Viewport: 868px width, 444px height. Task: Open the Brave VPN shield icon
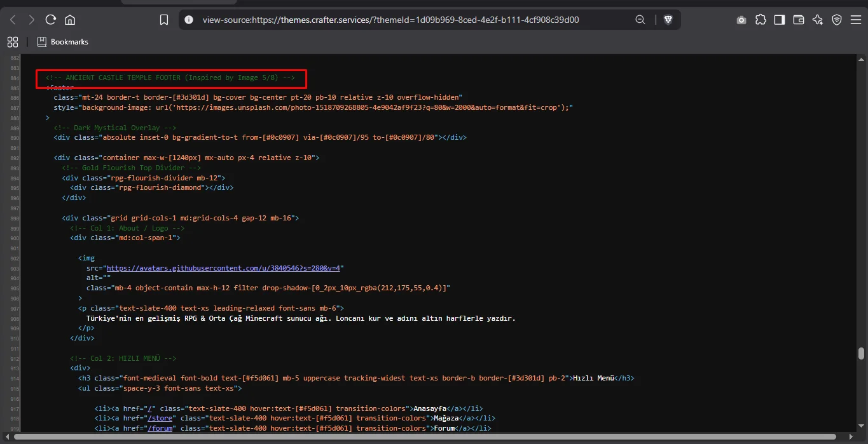click(837, 20)
